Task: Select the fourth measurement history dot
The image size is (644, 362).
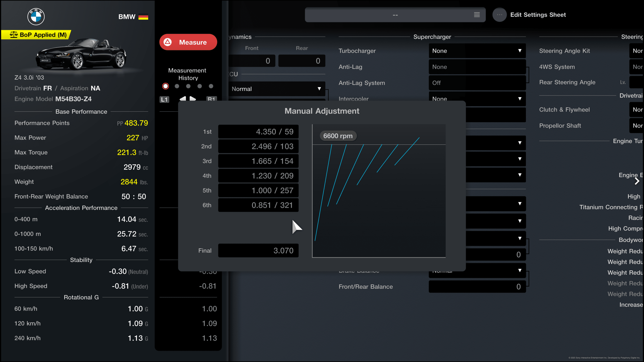Action: point(200,86)
